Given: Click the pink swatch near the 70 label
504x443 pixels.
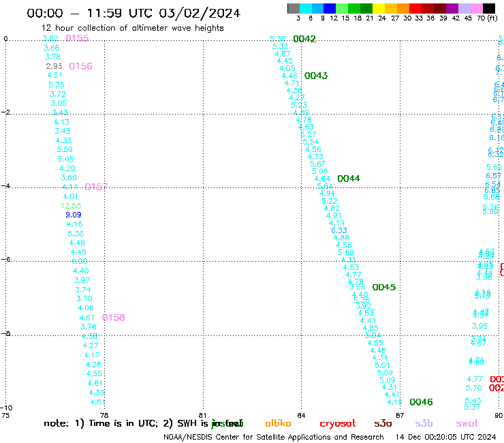Looking at the screenshot, I should pyautogui.click(x=477, y=8).
